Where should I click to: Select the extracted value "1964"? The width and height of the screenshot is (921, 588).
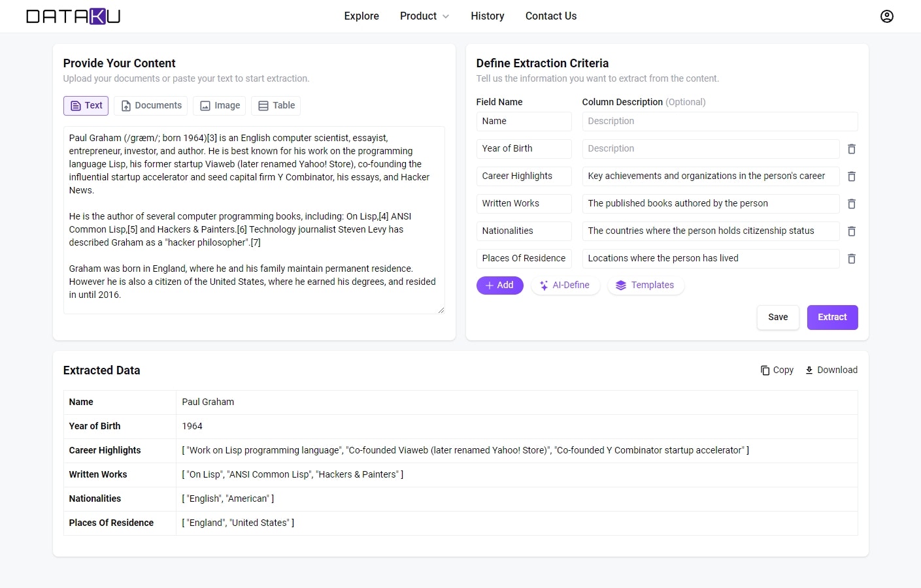(192, 427)
